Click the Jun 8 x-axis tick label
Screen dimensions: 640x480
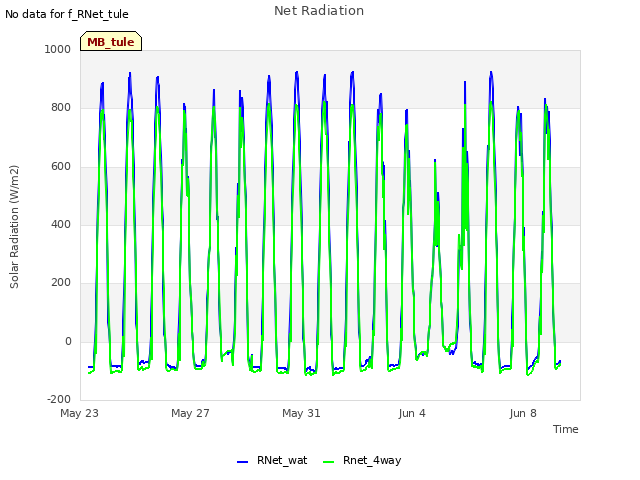pos(523,413)
